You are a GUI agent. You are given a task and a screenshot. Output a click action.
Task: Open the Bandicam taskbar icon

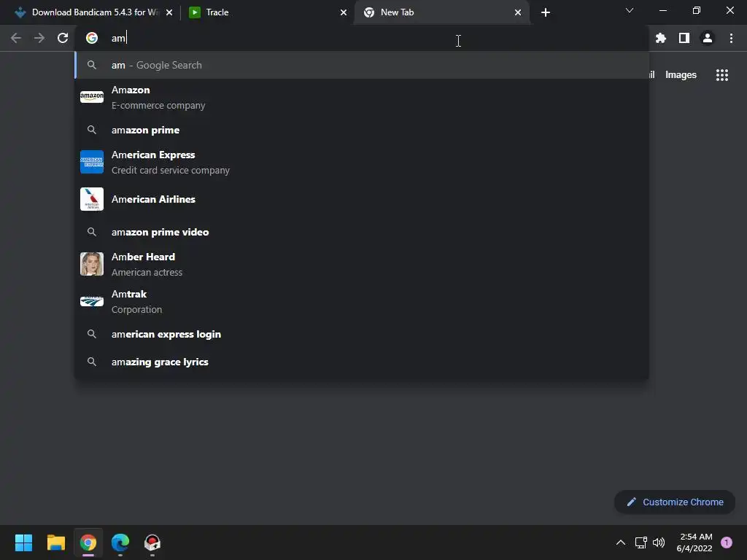tap(152, 542)
